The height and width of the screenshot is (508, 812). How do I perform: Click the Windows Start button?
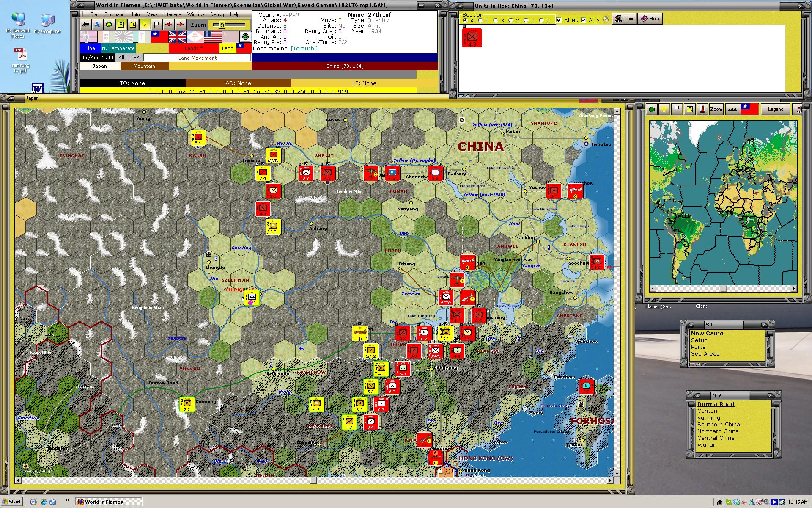pyautogui.click(x=12, y=502)
